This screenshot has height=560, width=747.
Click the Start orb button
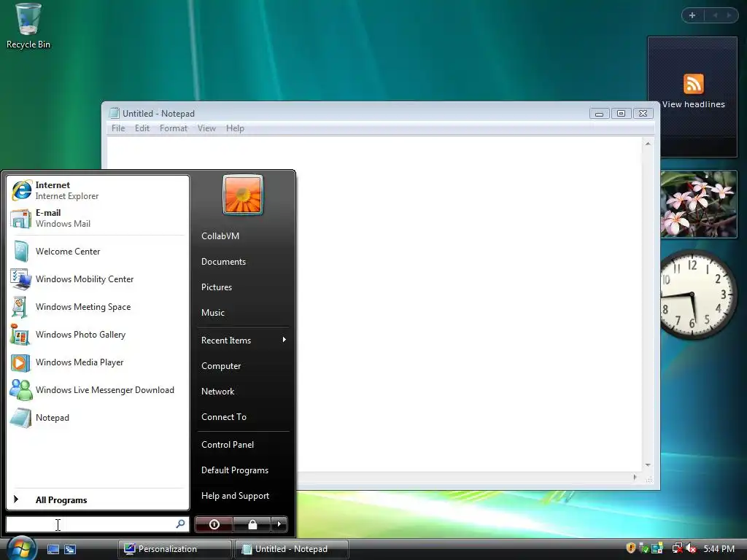[x=21, y=548]
